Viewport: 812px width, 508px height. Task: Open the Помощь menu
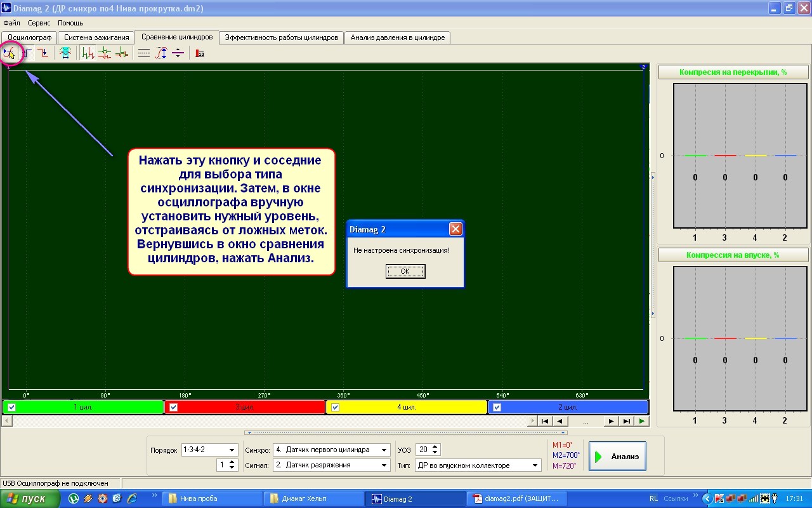tap(70, 23)
